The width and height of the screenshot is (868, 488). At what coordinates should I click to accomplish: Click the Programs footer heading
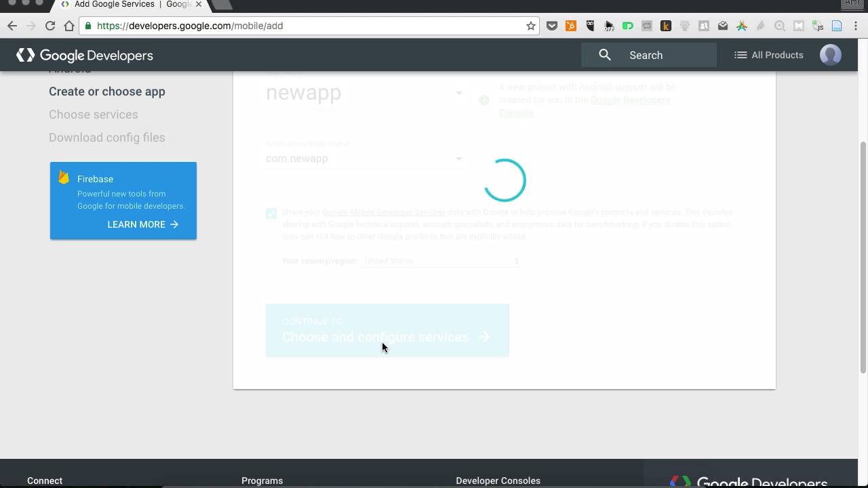(262, 481)
